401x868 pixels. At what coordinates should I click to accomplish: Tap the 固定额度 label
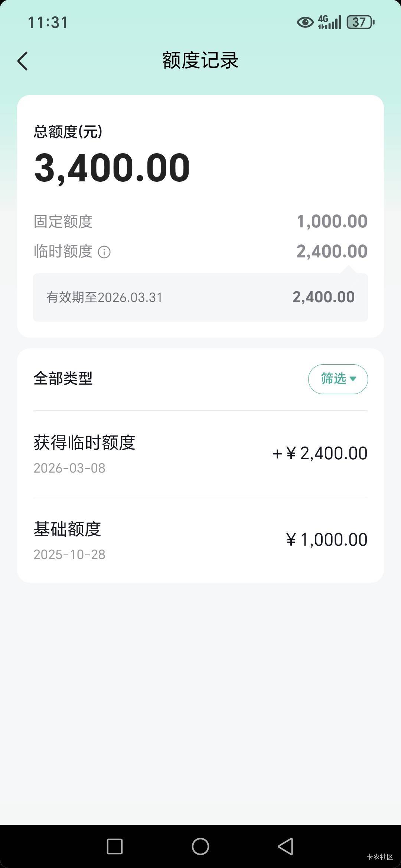(x=63, y=222)
